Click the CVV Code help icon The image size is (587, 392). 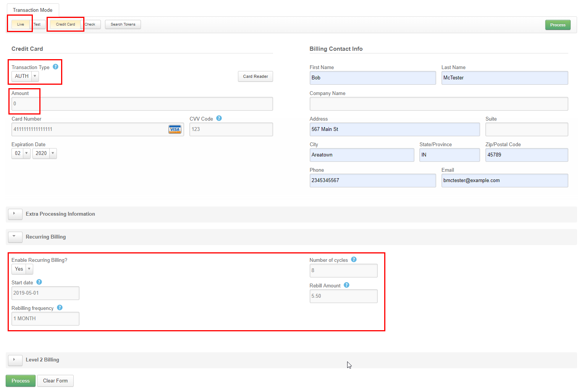[x=219, y=118]
